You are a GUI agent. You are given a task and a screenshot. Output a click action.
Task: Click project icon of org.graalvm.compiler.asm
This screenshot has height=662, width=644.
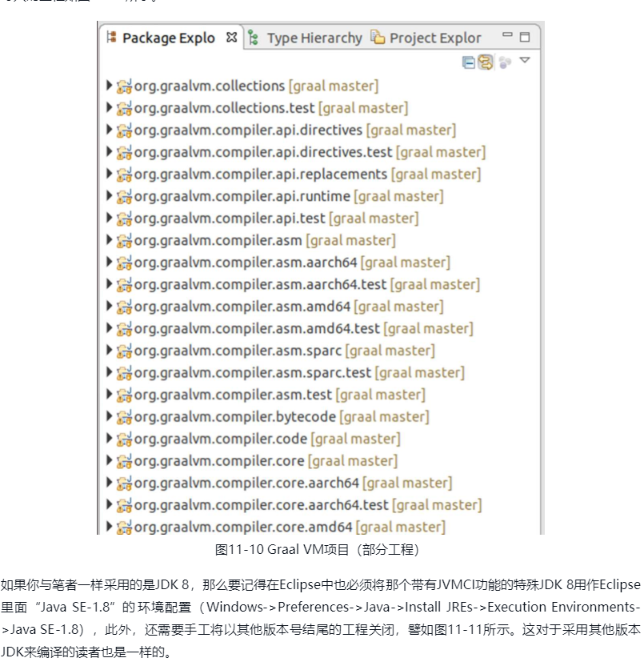[124, 240]
